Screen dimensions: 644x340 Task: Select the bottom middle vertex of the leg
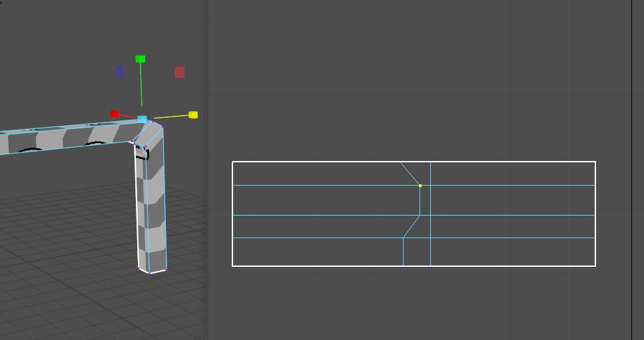coord(149,273)
